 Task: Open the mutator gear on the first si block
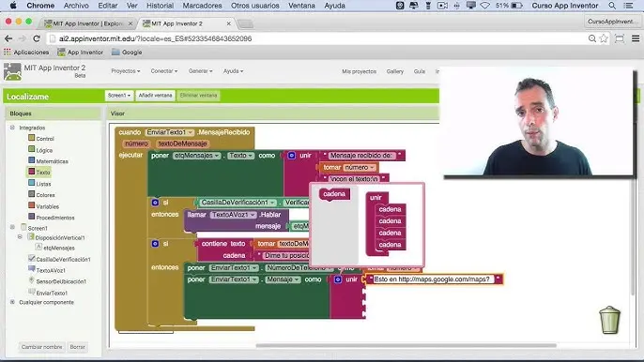coord(155,203)
